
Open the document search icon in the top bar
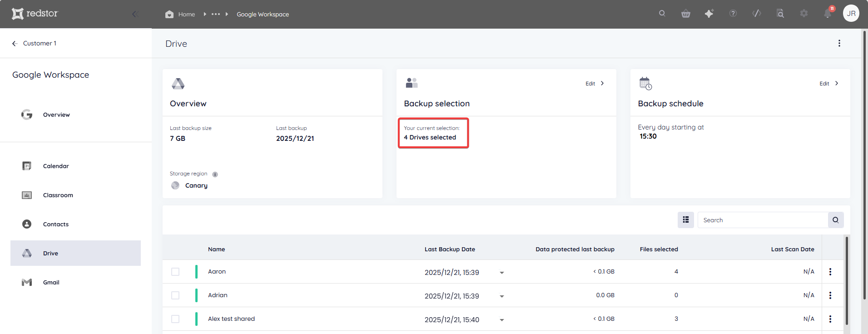pos(780,14)
